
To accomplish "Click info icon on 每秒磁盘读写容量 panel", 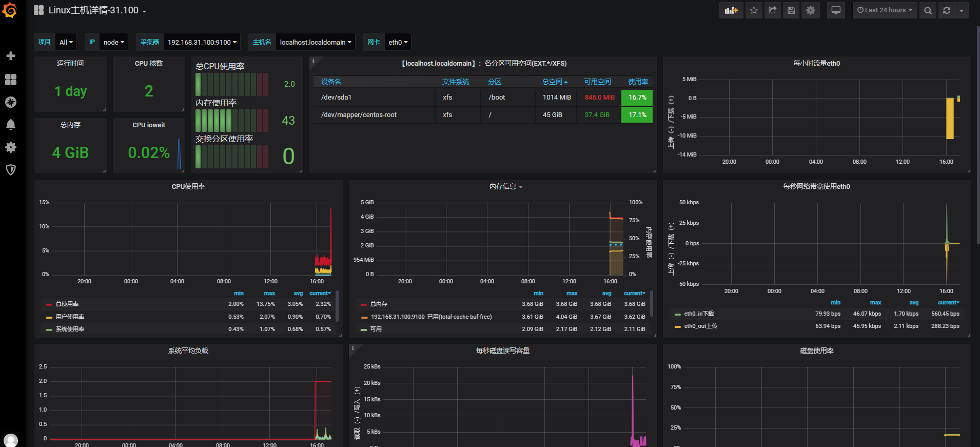I will 352,348.
